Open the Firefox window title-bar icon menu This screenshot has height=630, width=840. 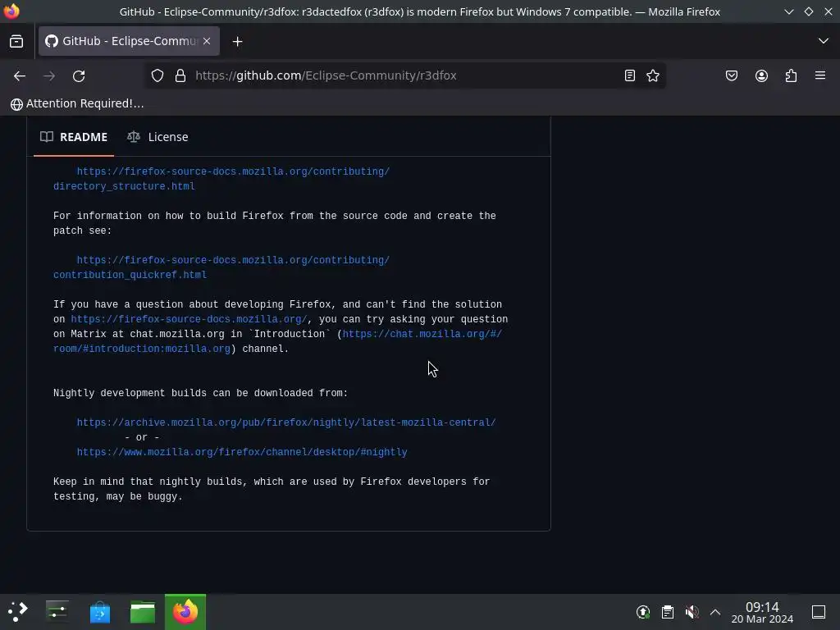click(x=11, y=11)
